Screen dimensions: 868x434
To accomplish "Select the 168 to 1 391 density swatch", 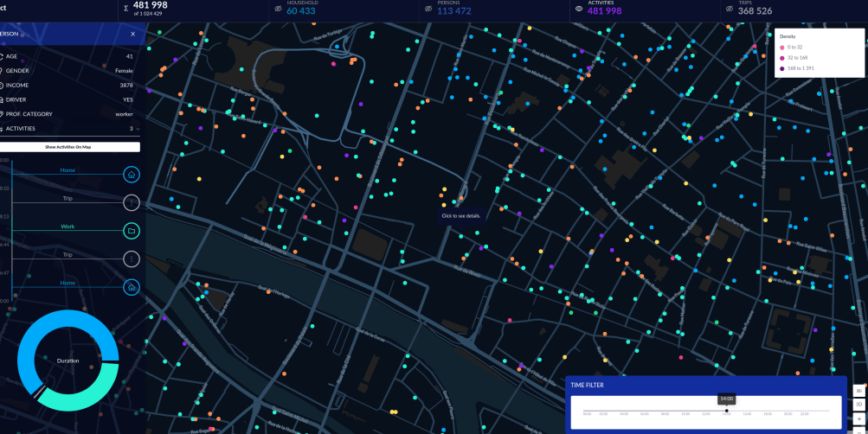I will click(782, 68).
